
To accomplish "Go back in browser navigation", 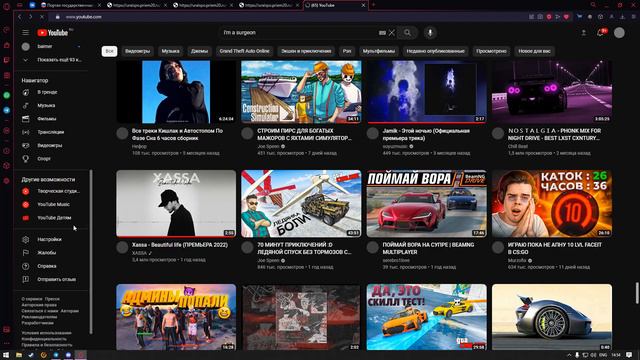I will click(20, 17).
